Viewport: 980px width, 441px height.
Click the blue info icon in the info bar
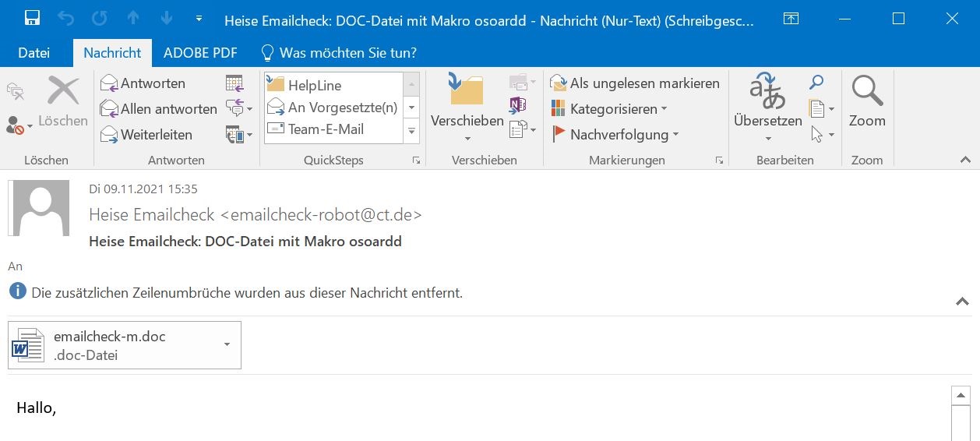click(17, 292)
